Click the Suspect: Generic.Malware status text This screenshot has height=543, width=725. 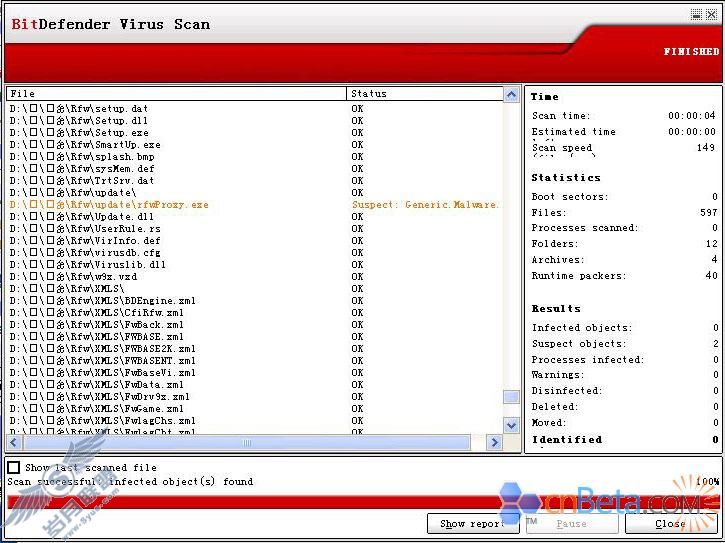pos(425,204)
